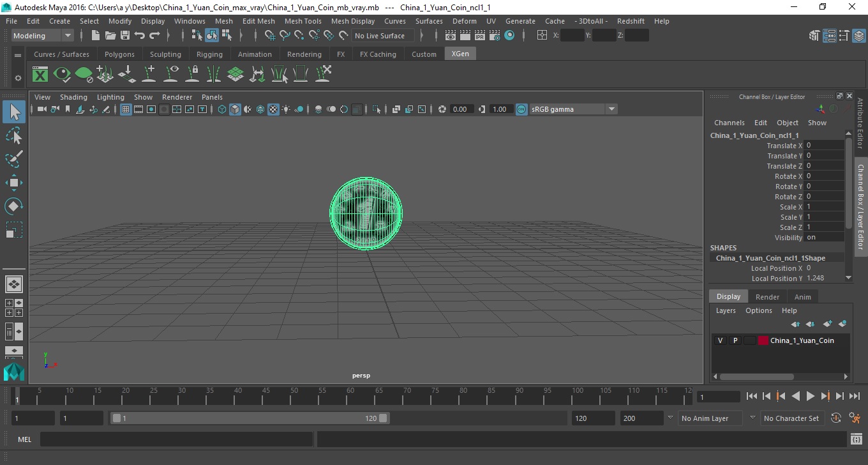
Task: Open the Mesh Tools menu
Action: pyautogui.click(x=303, y=21)
